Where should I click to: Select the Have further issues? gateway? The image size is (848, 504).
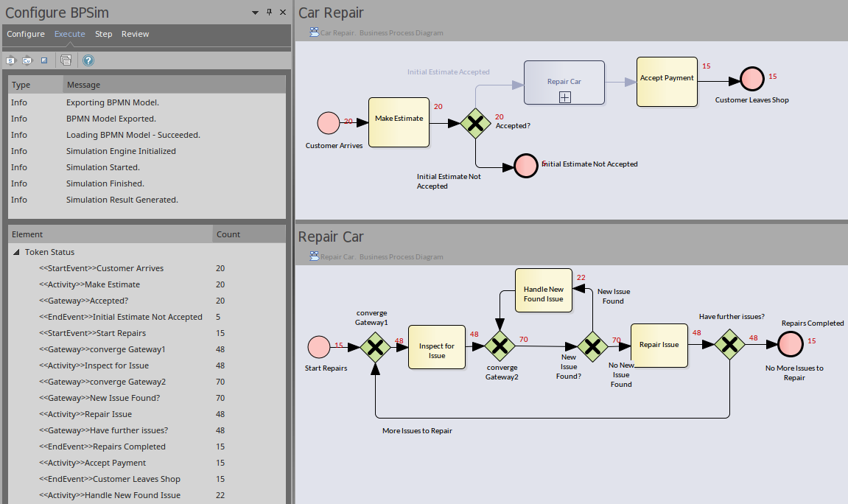point(729,344)
